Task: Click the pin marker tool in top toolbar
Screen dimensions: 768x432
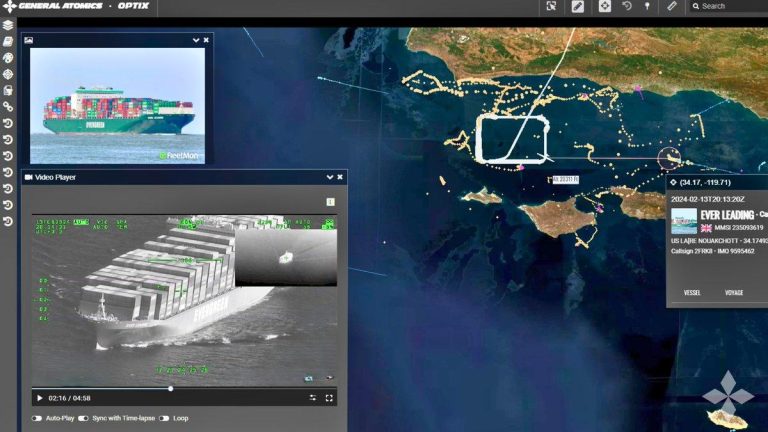Action: tap(647, 6)
